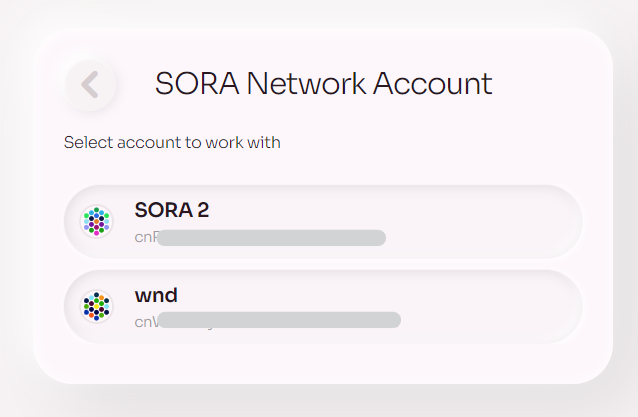The image size is (638, 417).
Task: Choose the colorful dotted avatar beside SORA 2
Action: pyautogui.click(x=96, y=222)
